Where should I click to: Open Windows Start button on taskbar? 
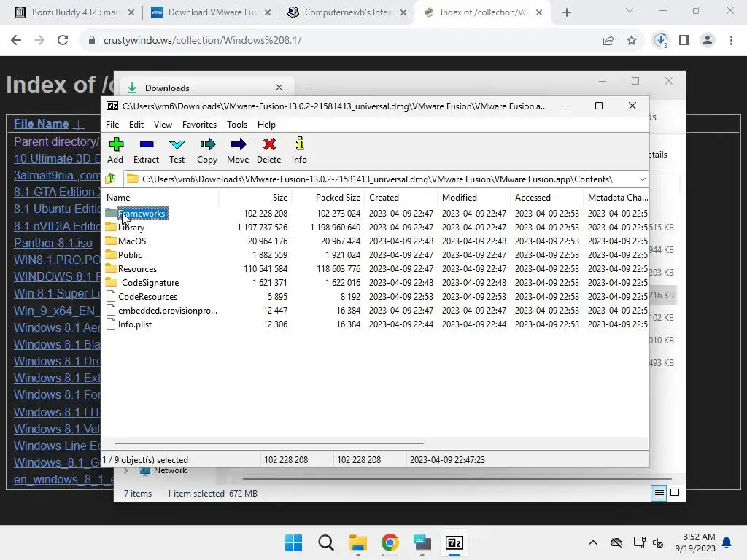coord(293,542)
